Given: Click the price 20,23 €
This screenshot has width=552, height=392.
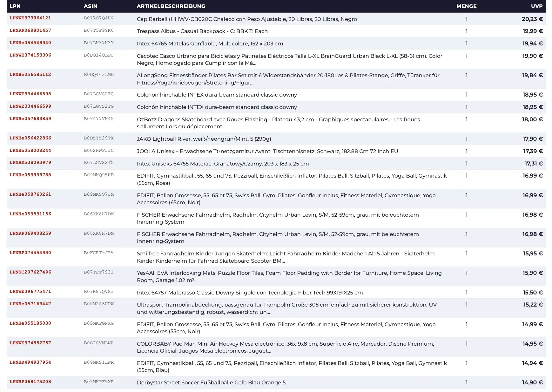Looking at the screenshot, I should coord(532,19).
